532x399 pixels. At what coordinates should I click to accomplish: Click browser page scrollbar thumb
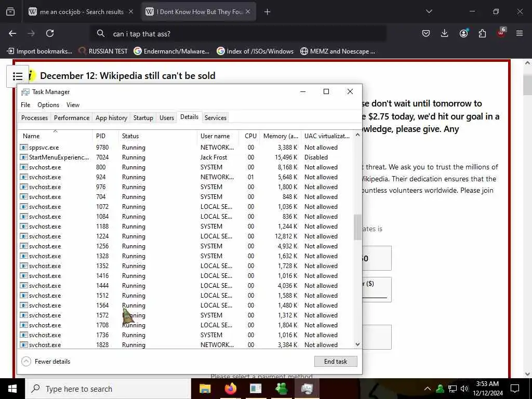click(x=527, y=85)
